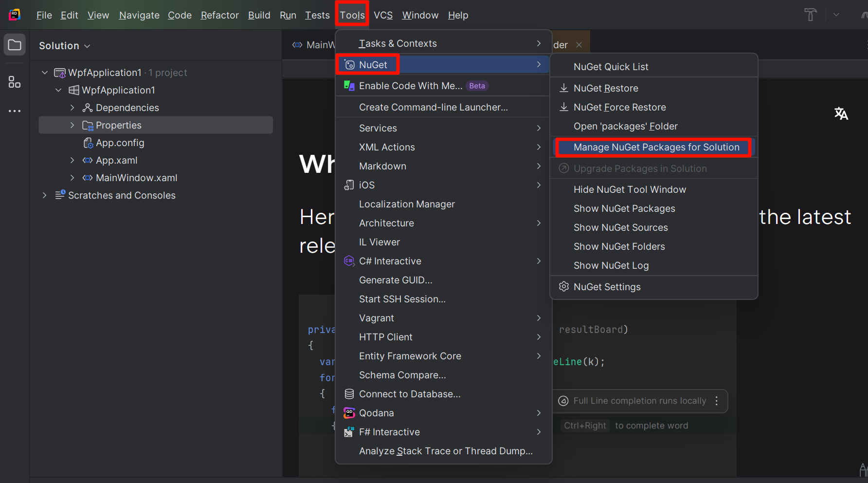Click the Help menu
Viewport: 868px width, 483px height.
pyautogui.click(x=458, y=15)
